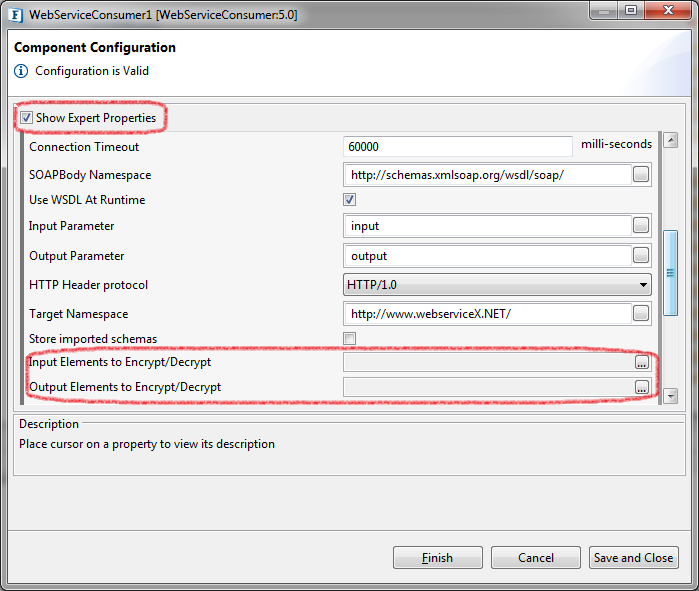
Task: Click the ellipsis button next to Output Parameter
Action: [x=641, y=256]
